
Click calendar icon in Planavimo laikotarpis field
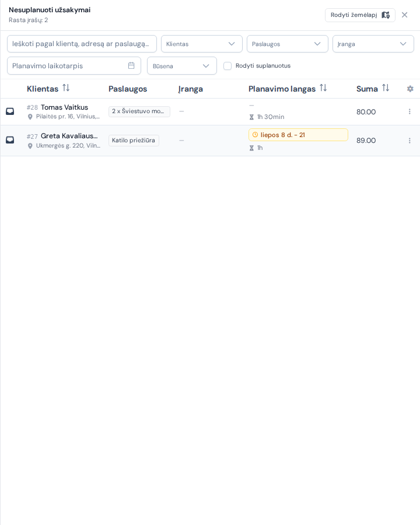131,65
